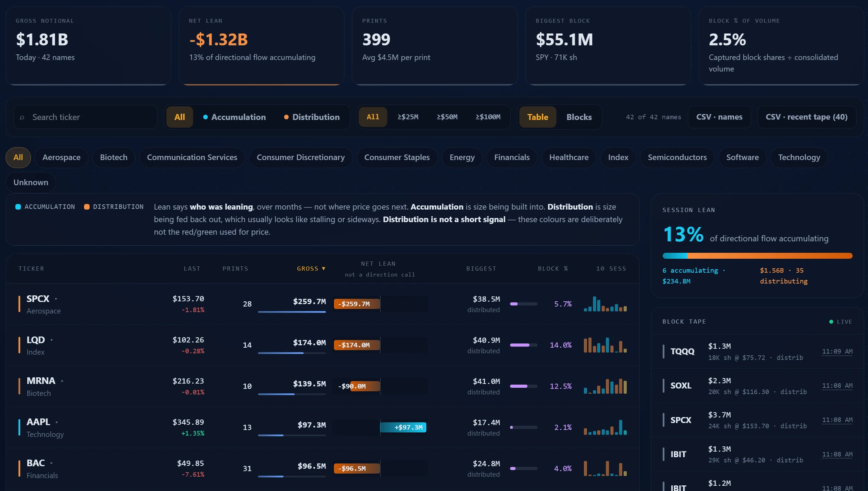Set size filter to ≥$50M
Screen dimensions: 868x491
(x=447, y=117)
